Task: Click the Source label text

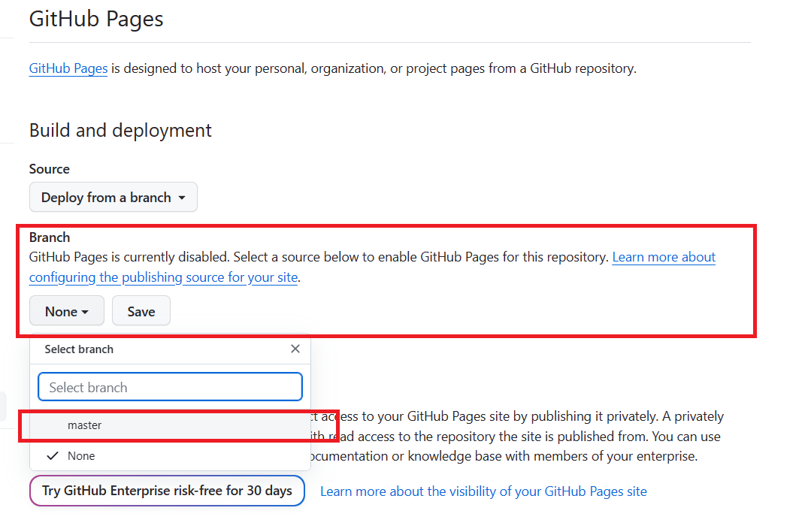Action: (x=49, y=169)
